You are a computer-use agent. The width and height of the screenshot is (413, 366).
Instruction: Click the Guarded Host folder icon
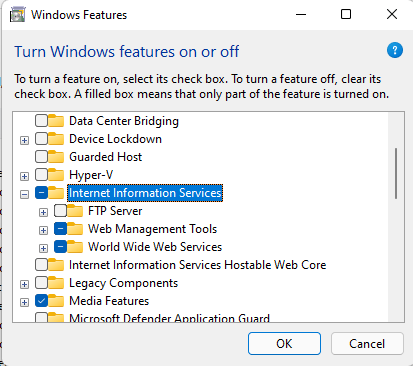56,157
